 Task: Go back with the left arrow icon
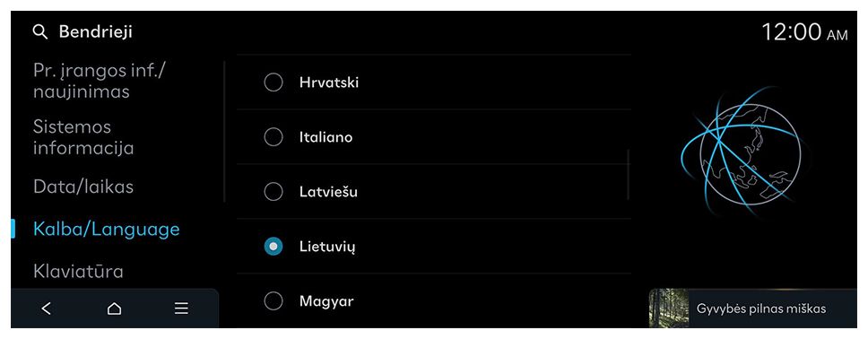coord(47,309)
